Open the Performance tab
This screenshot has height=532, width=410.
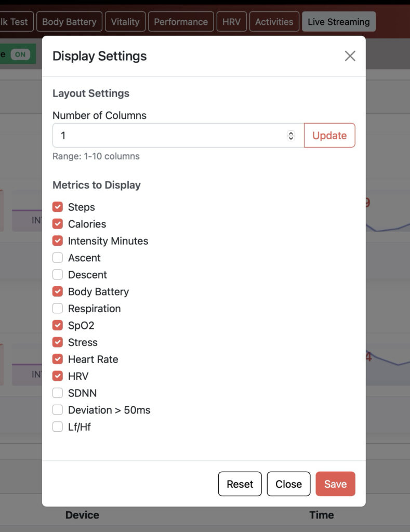pyautogui.click(x=181, y=22)
